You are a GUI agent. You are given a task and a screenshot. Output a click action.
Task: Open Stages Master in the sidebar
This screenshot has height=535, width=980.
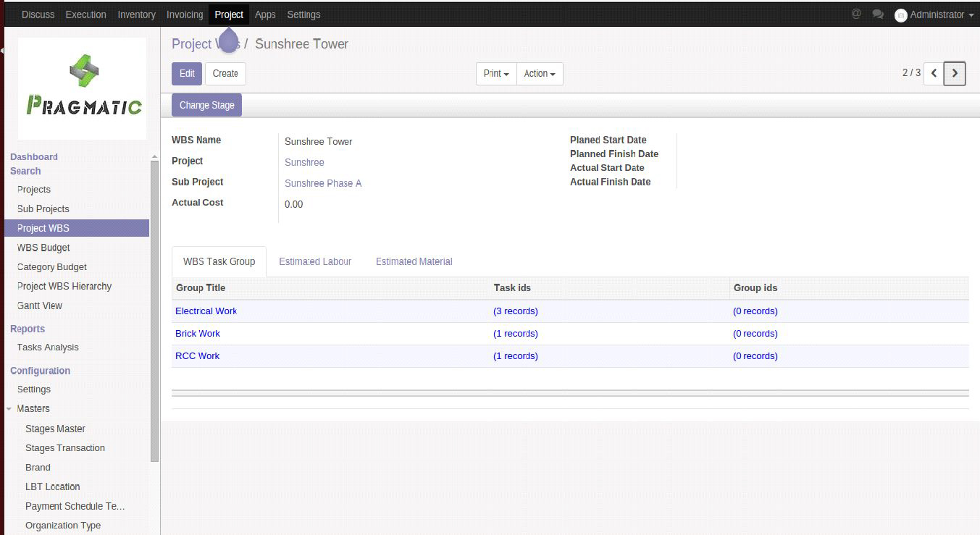tap(55, 429)
